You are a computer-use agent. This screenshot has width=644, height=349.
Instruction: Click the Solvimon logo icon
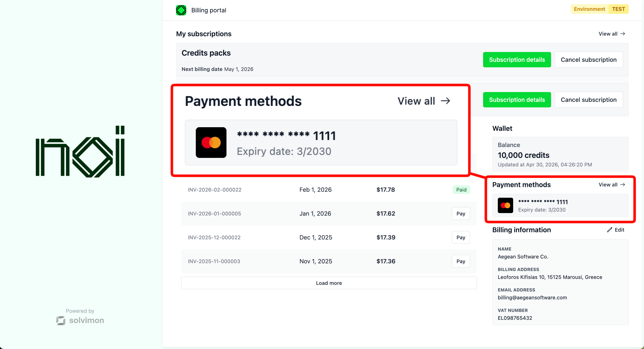coord(61,320)
